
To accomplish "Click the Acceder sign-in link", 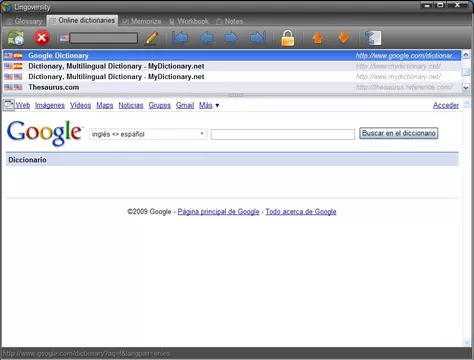I will tap(446, 105).
